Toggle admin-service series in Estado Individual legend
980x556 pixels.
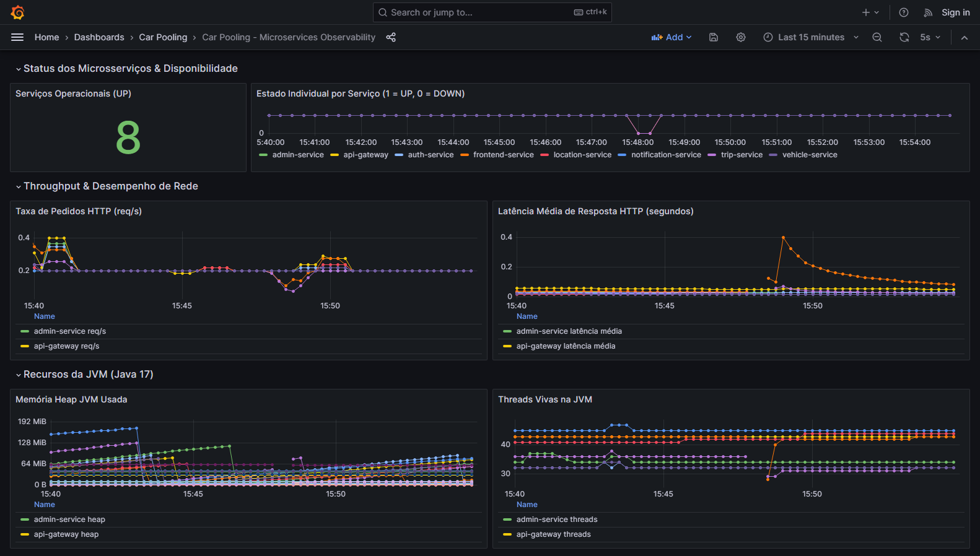[x=298, y=155]
